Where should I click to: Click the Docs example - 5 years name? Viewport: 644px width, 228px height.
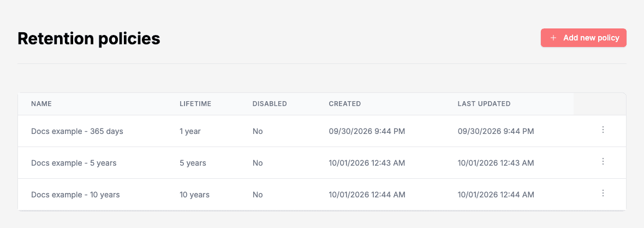[74, 163]
